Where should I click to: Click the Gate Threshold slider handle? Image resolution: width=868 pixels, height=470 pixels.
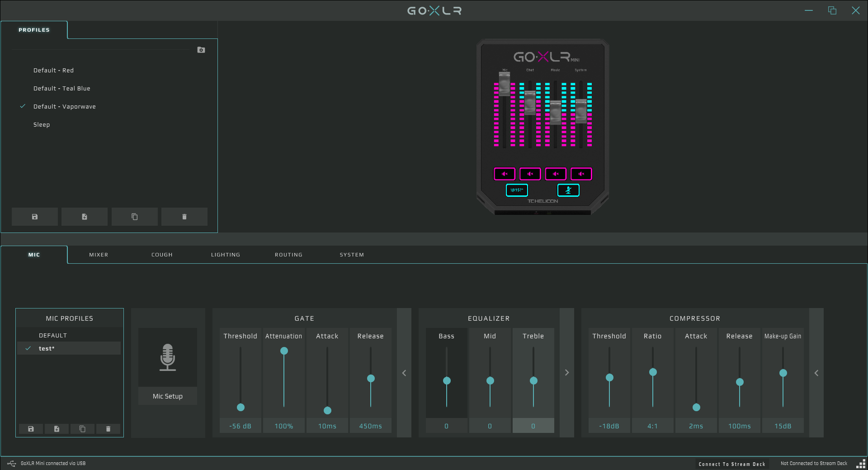point(241,408)
